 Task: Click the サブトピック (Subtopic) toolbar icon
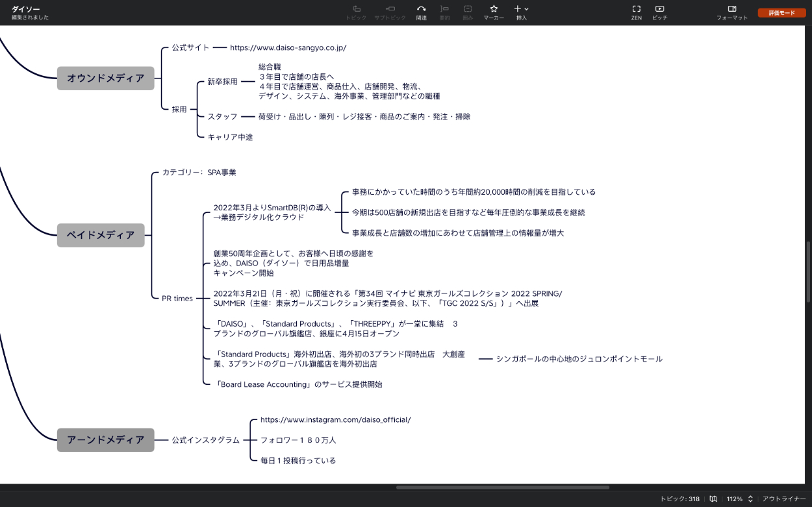coord(390,9)
